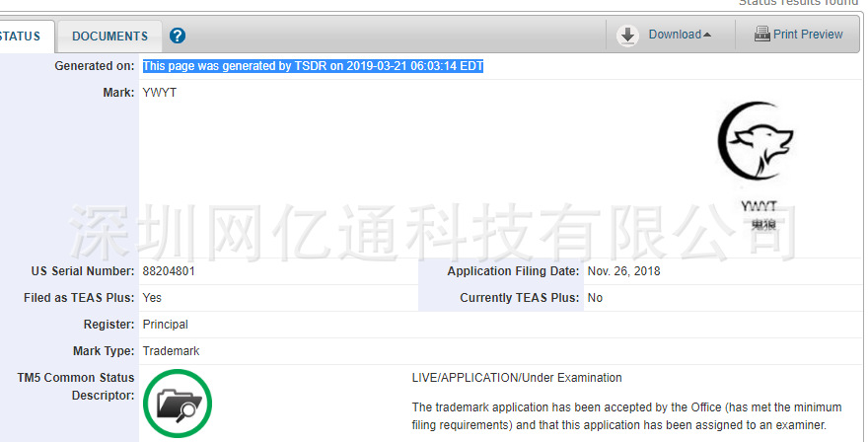Click the Download text label

(x=675, y=35)
